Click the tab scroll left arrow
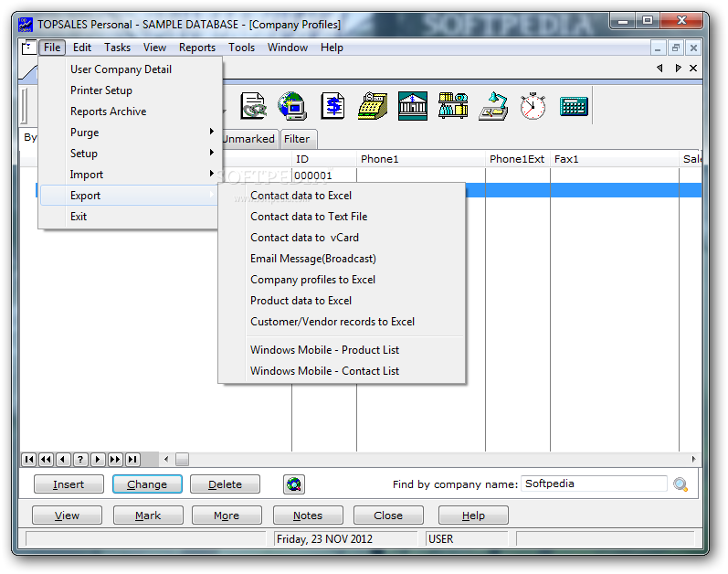Screen dimensions: 728x574 (x=659, y=69)
